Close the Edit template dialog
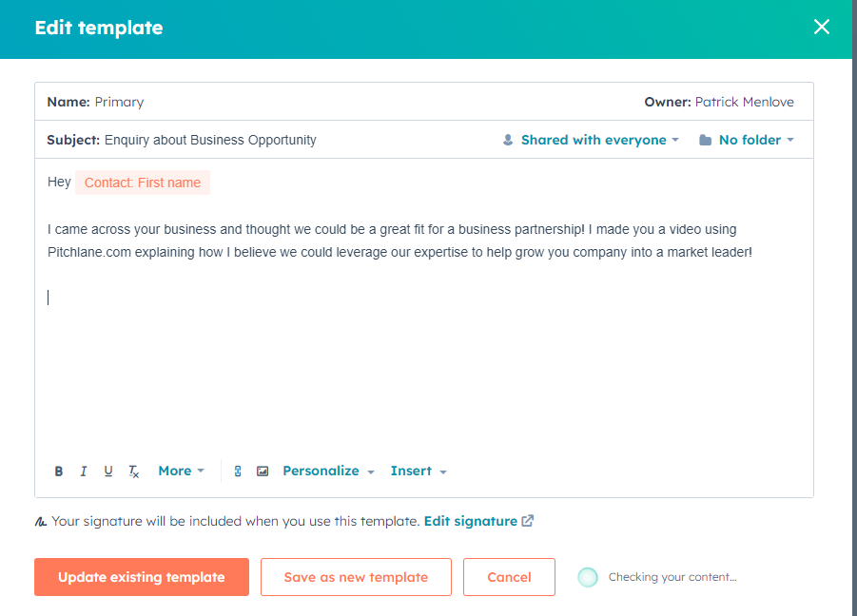 click(x=822, y=27)
